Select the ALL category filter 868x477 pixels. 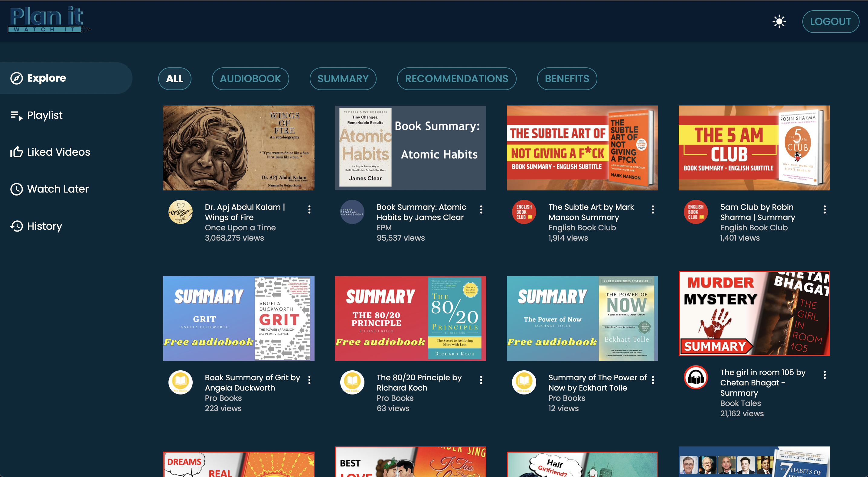click(175, 79)
